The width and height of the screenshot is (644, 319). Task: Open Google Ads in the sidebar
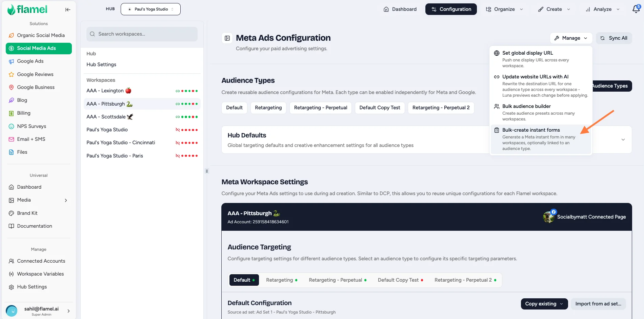39,61
